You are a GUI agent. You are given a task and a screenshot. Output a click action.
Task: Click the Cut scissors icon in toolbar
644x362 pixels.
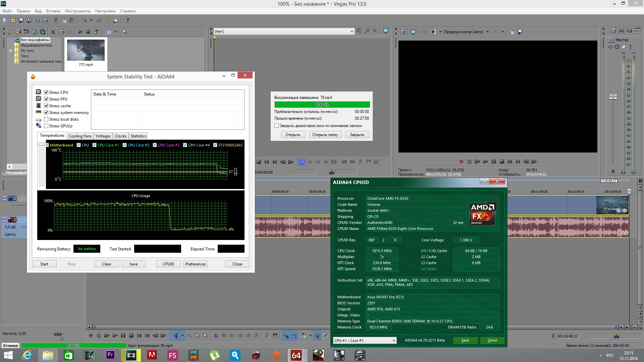point(56,20)
